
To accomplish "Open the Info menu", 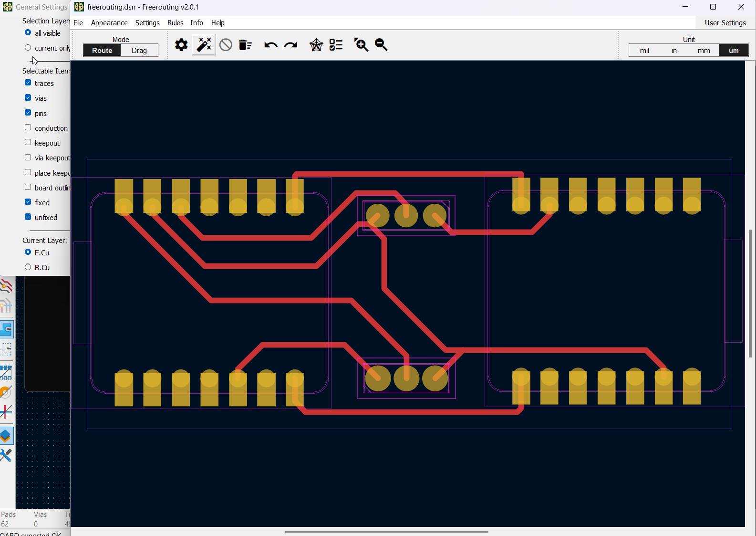I will coord(197,23).
